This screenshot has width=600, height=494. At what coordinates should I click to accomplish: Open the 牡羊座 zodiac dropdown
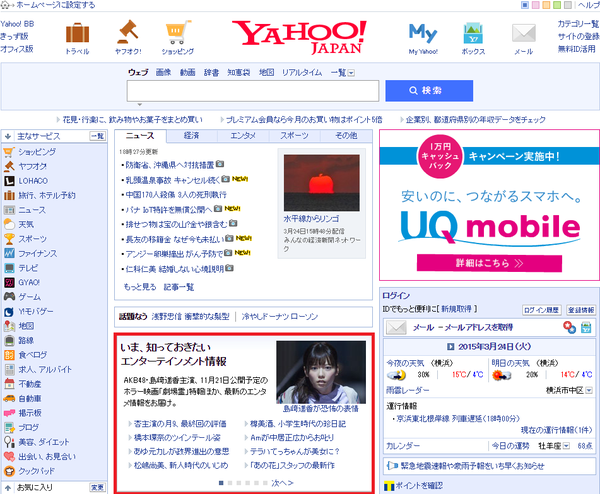click(566, 446)
